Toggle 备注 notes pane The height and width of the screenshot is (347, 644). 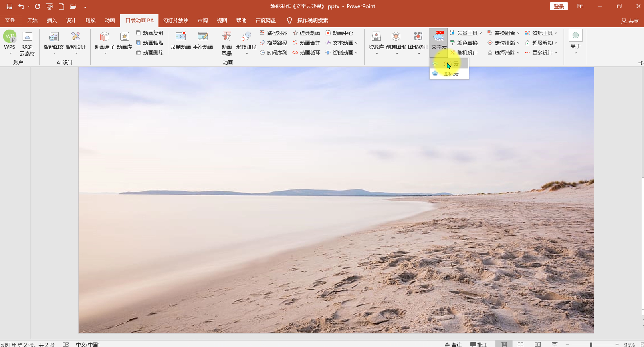tap(453, 344)
